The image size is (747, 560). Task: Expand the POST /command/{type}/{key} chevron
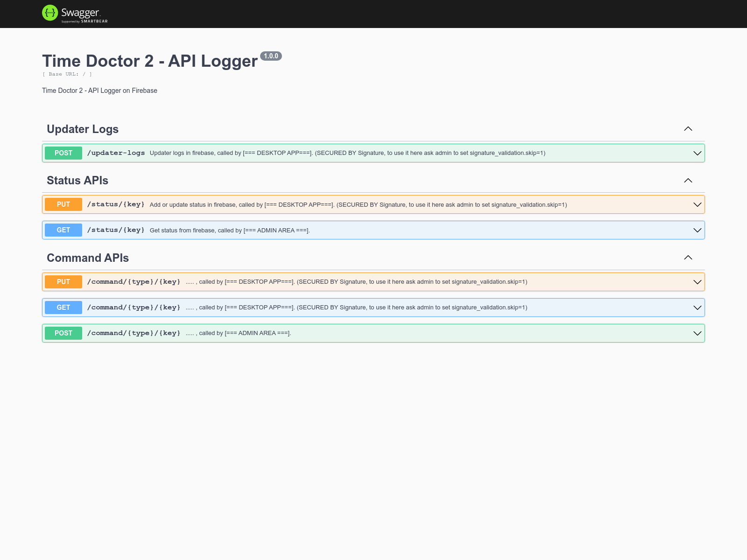pyautogui.click(x=698, y=333)
